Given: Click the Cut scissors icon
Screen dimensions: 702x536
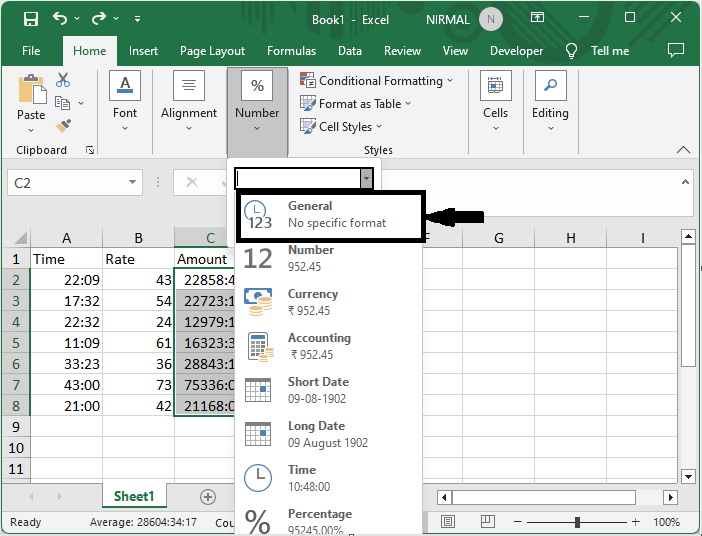Looking at the screenshot, I should point(63,81).
